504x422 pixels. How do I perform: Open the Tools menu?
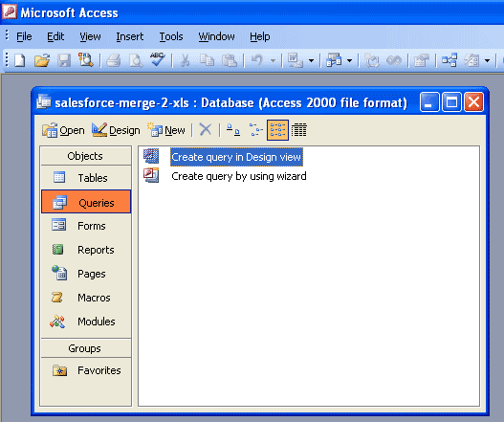(x=171, y=36)
